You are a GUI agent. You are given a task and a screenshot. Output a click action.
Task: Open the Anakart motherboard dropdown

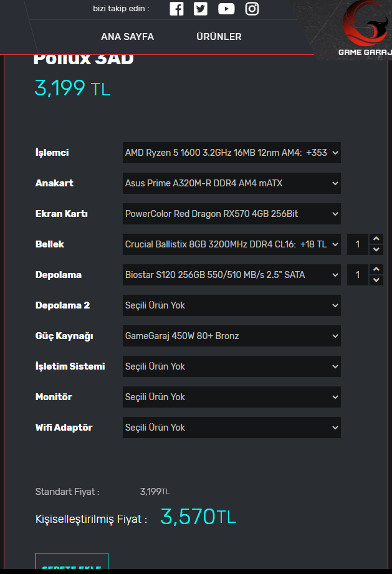tap(231, 183)
